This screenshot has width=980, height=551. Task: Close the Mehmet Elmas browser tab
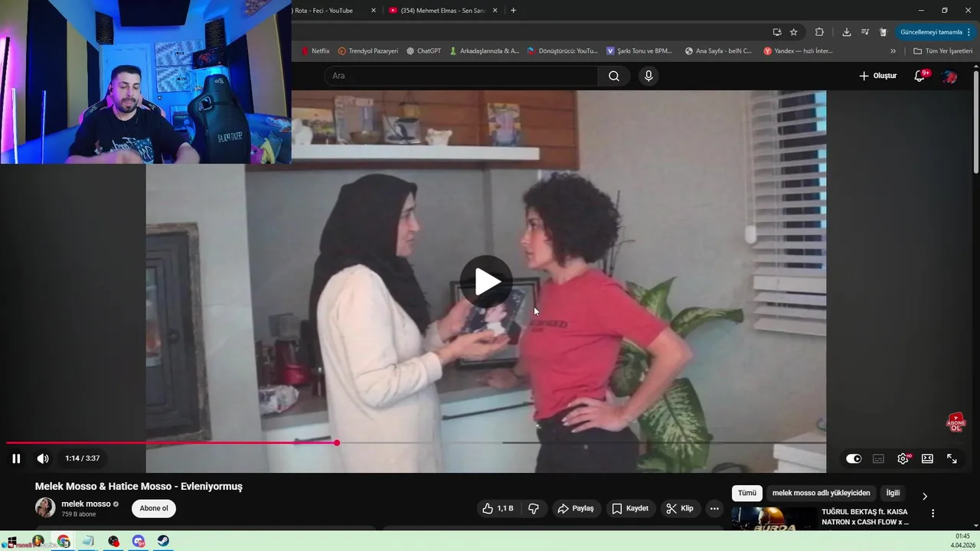495,11
